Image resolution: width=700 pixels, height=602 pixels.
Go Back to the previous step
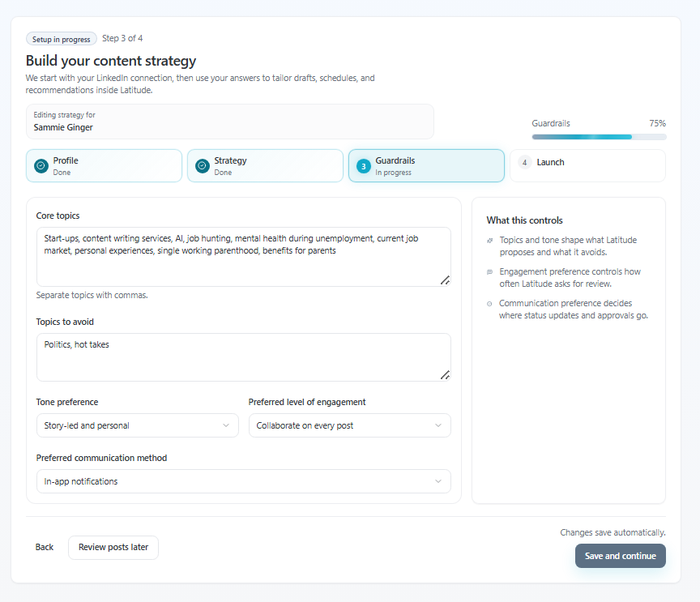[x=45, y=548]
